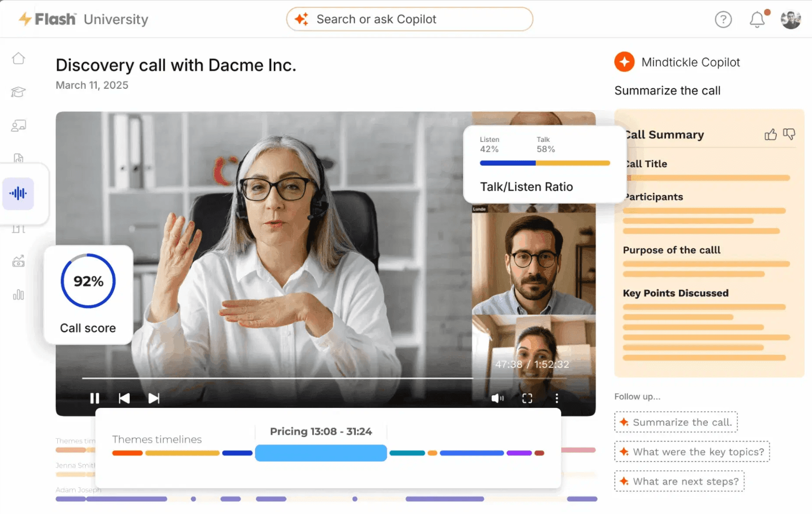Skip to previous track in video
Viewport: 812px width, 514px height.
click(x=124, y=398)
